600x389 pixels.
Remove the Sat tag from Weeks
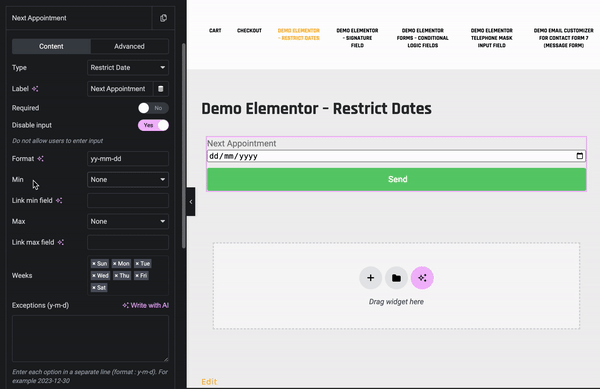(x=94, y=288)
